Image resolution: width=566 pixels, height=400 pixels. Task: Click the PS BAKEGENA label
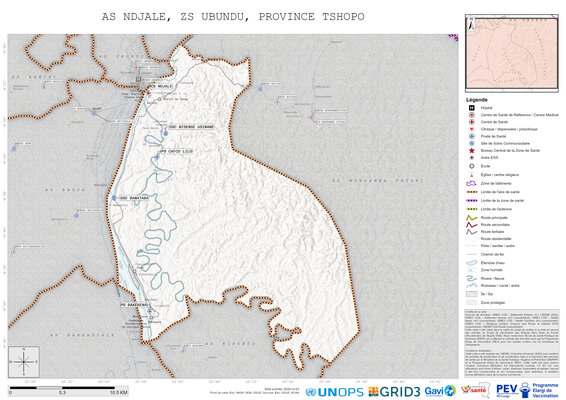click(133, 305)
